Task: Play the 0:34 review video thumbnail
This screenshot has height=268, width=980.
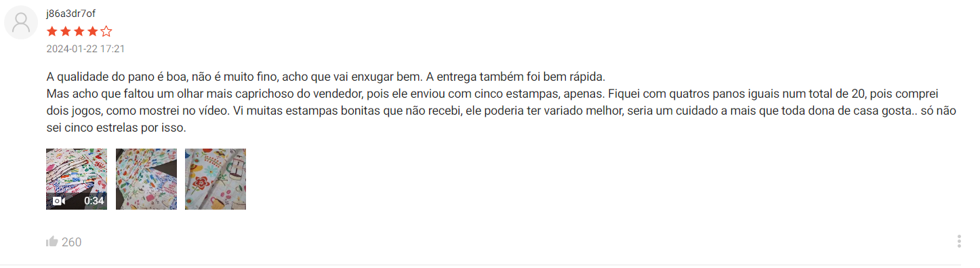Action: (77, 179)
